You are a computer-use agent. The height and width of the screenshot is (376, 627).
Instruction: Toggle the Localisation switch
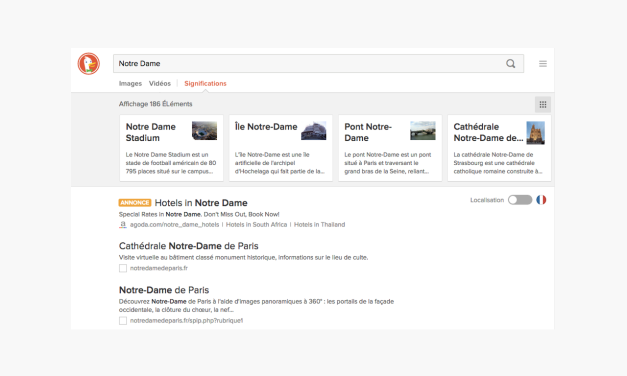pyautogui.click(x=520, y=200)
